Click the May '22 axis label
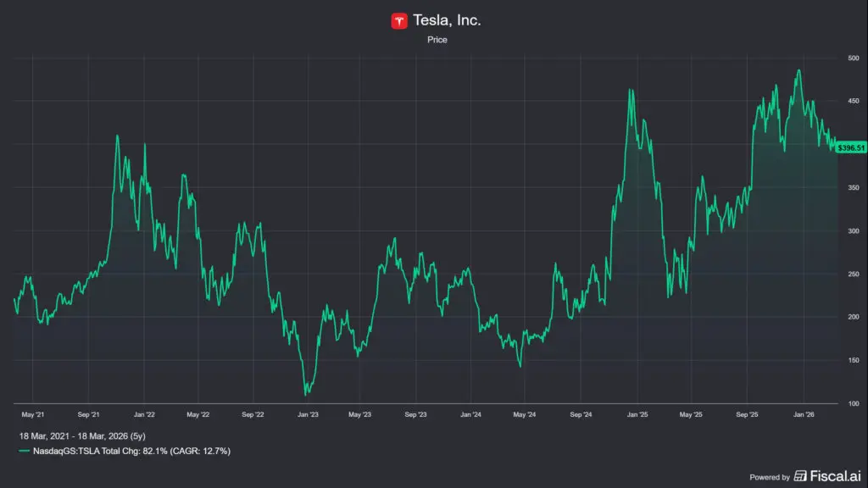The height and width of the screenshot is (488, 868). point(198,414)
